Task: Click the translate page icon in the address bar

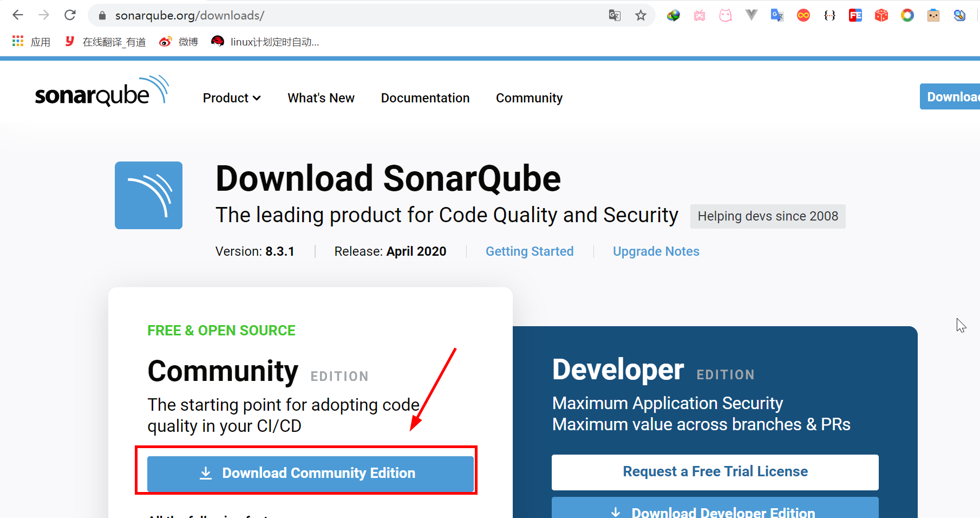Action: tap(615, 15)
